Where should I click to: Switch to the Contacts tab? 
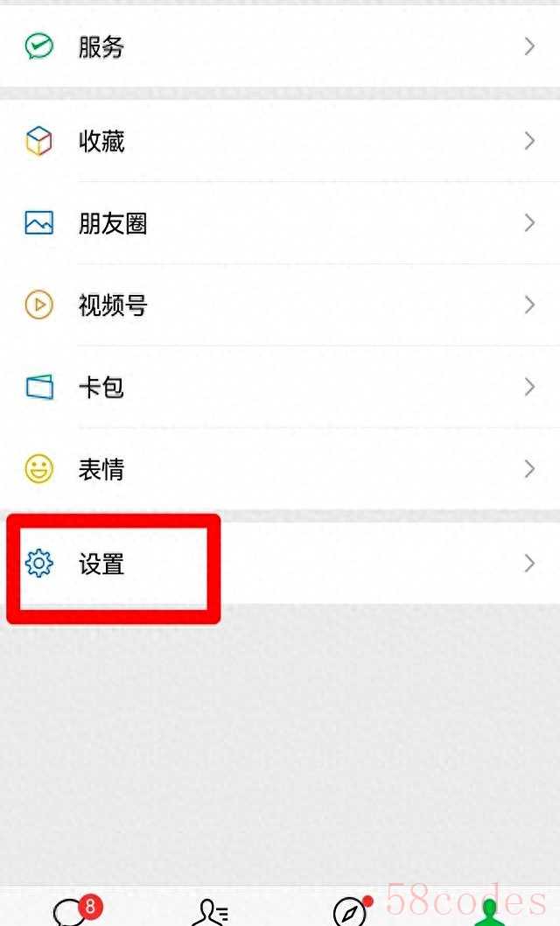pyautogui.click(x=211, y=912)
